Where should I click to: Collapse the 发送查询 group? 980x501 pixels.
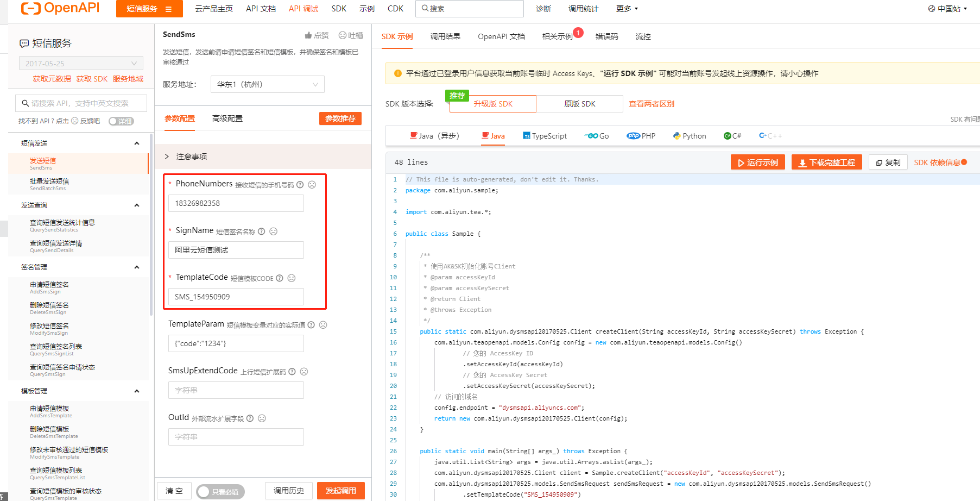pos(137,205)
